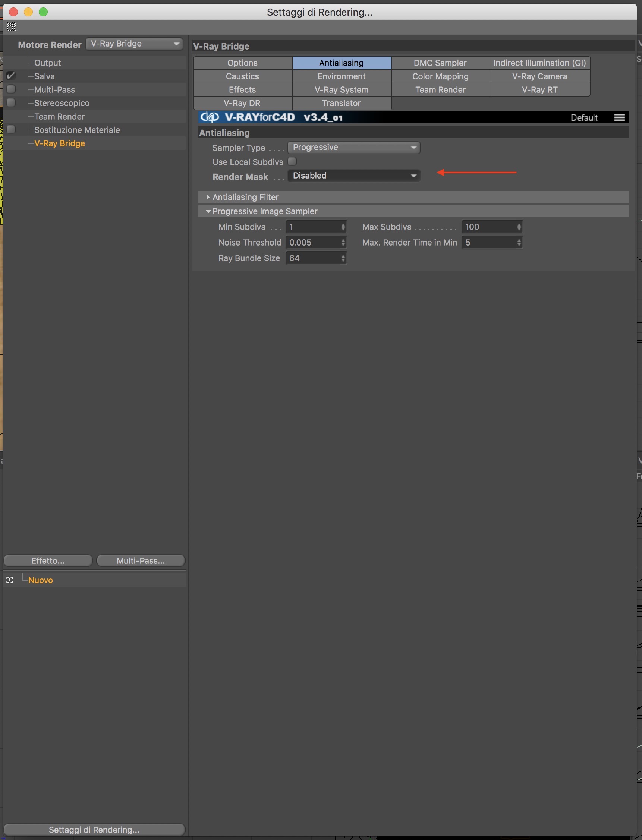This screenshot has width=642, height=840.
Task: Toggle the Salva checkbox
Action: [11, 76]
